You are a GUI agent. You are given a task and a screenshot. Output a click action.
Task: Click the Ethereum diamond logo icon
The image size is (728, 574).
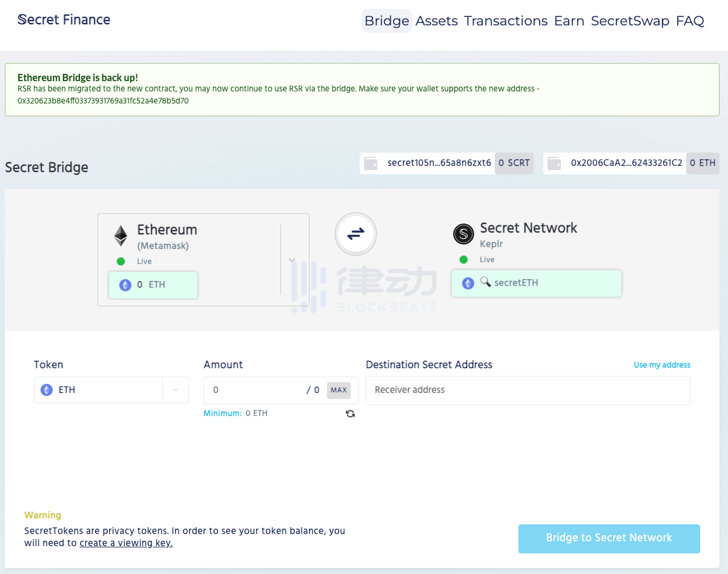(x=121, y=236)
